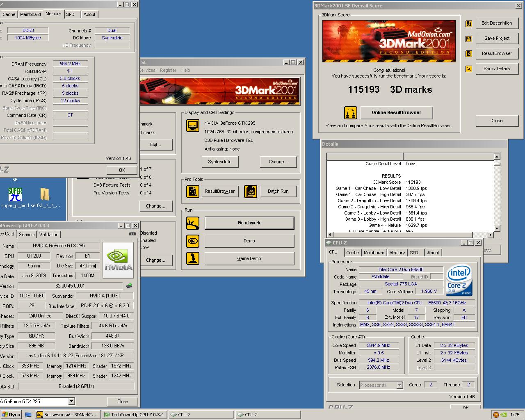This screenshot has height=420, width=525.
Task: Click the Game Demo button
Action: (249, 259)
